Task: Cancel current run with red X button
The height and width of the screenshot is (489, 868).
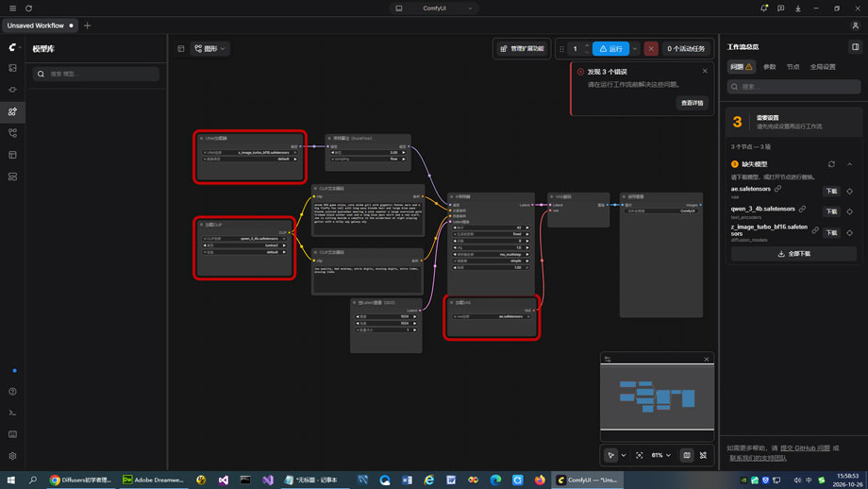Action: [x=651, y=49]
